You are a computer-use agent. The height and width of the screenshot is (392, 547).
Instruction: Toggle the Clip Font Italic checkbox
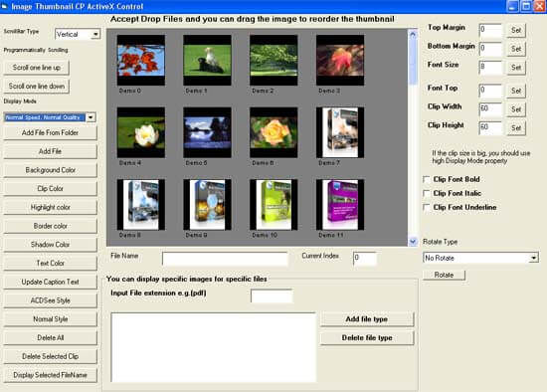pos(427,193)
